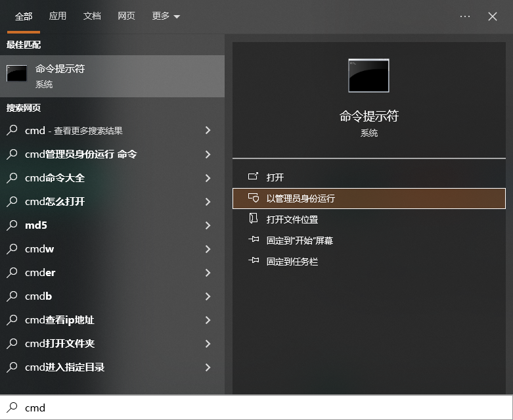Click the search icon next to cmdb
The image size is (513, 420).
tap(12, 296)
